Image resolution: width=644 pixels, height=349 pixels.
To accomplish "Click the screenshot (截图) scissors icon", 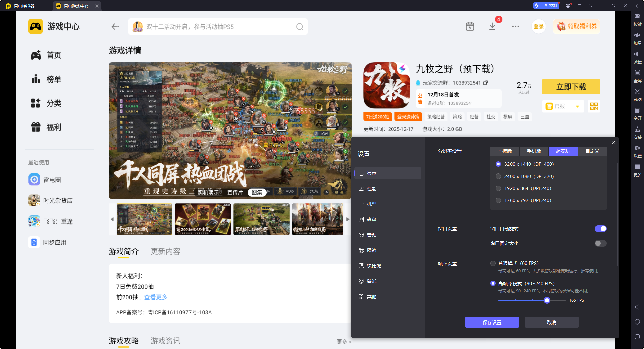I will (637, 92).
